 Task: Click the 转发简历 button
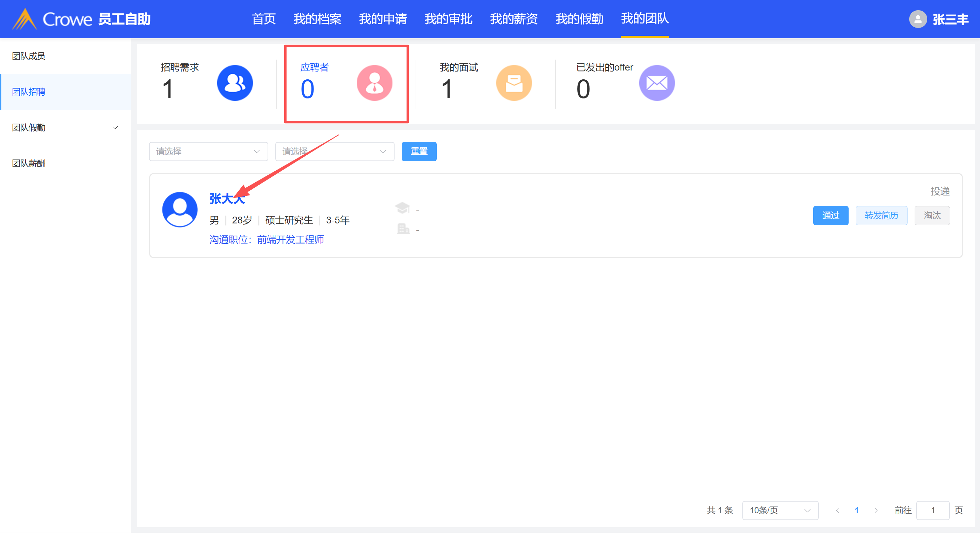coord(881,216)
